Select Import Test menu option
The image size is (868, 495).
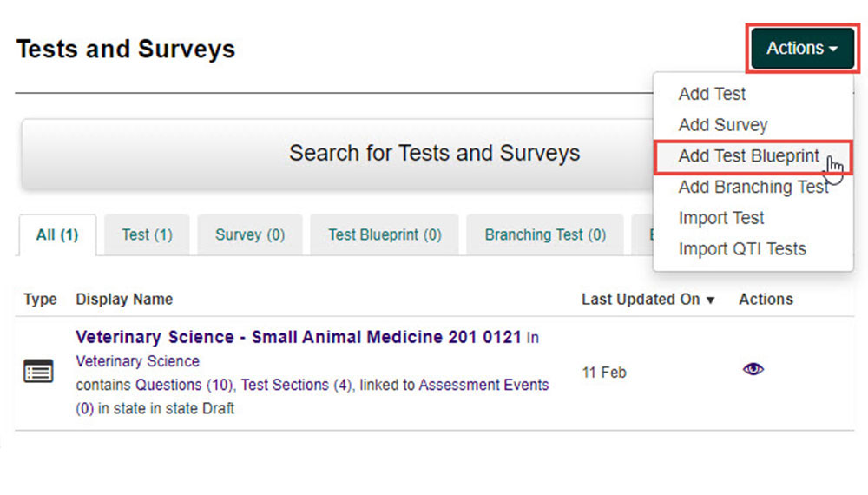coord(720,218)
